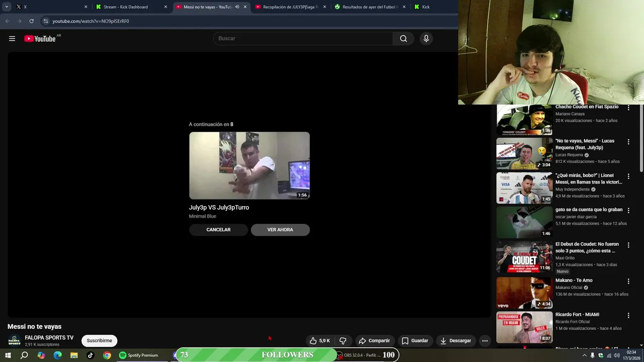The height and width of the screenshot is (362, 644).
Task: Open options for "No te vayas, Messi" video
Action: (x=628, y=142)
